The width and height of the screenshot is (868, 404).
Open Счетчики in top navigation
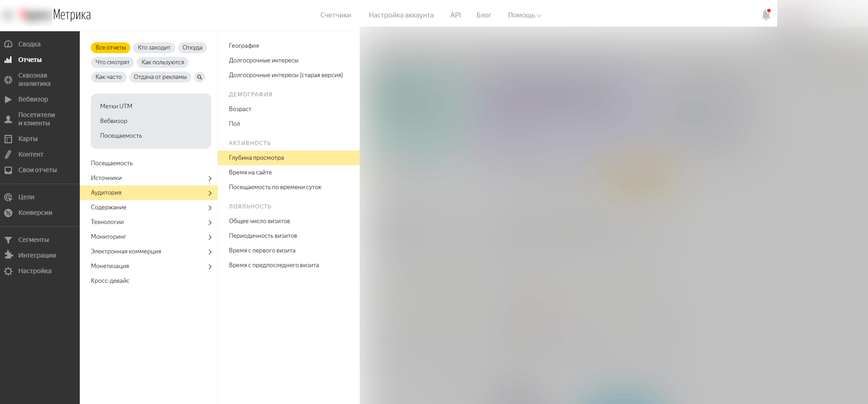tap(336, 15)
